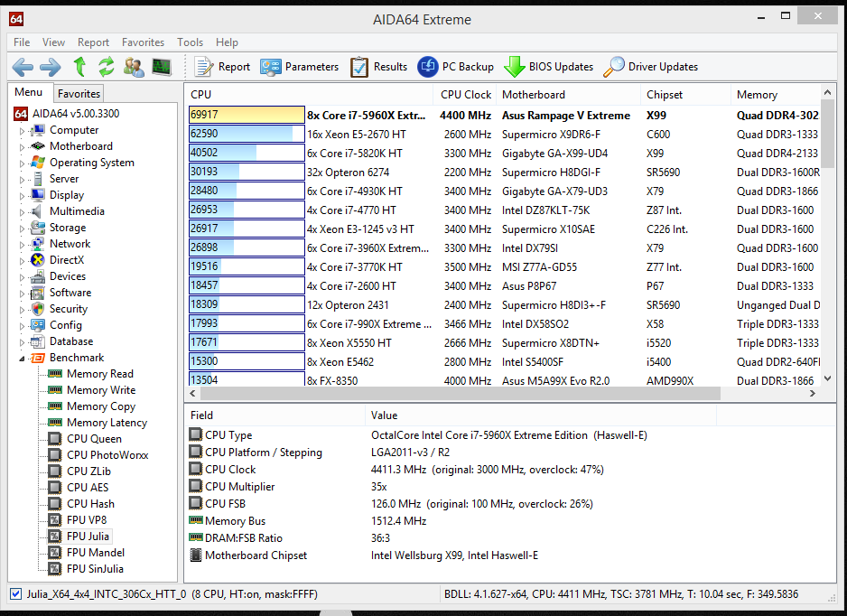Click the Report toolbar button
847x616 pixels.
pos(222,67)
